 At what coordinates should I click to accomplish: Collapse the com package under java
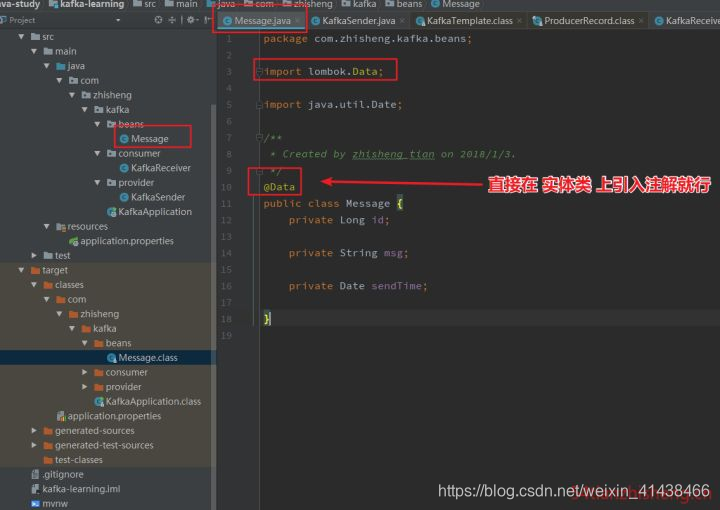pos(60,80)
